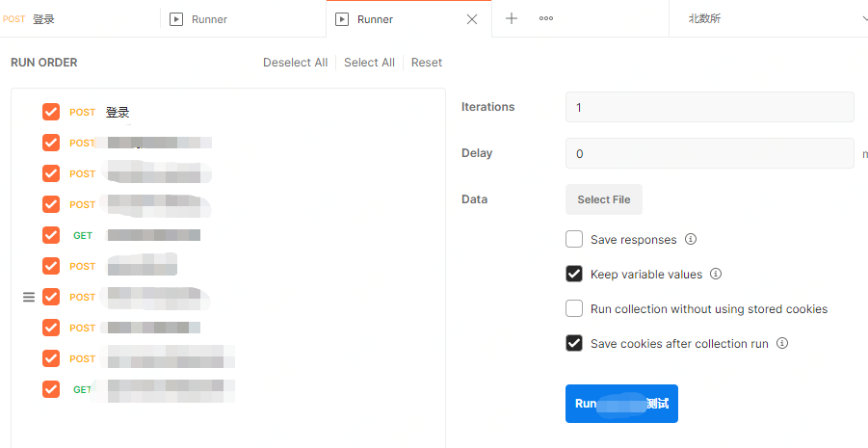The width and height of the screenshot is (868, 448).
Task: Click Deselect All requests
Action: pyautogui.click(x=295, y=63)
